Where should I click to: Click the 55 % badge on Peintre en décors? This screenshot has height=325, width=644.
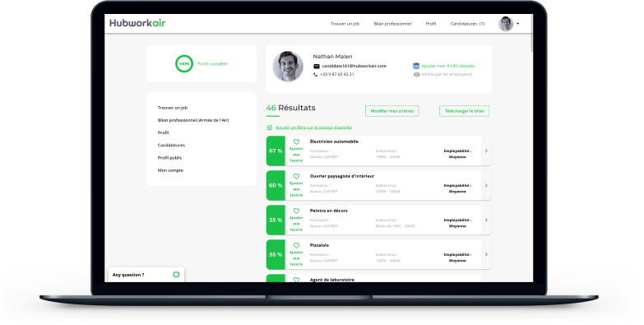[x=276, y=220]
